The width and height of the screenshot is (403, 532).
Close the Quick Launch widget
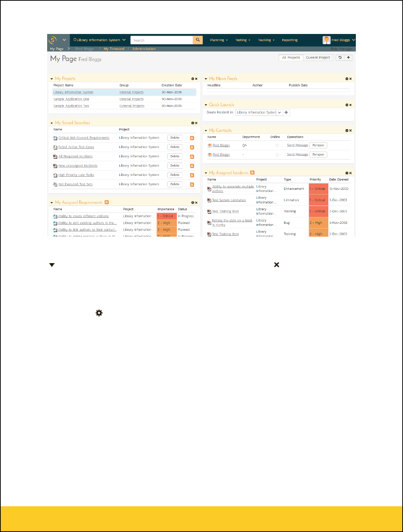(x=350, y=105)
